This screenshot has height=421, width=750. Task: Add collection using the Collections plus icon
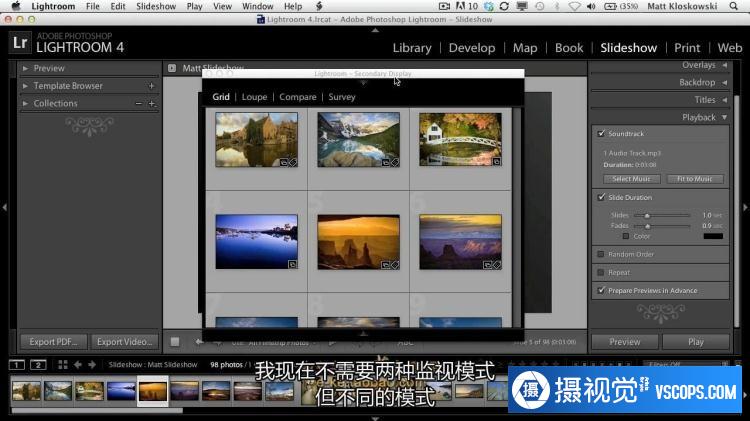click(x=151, y=104)
